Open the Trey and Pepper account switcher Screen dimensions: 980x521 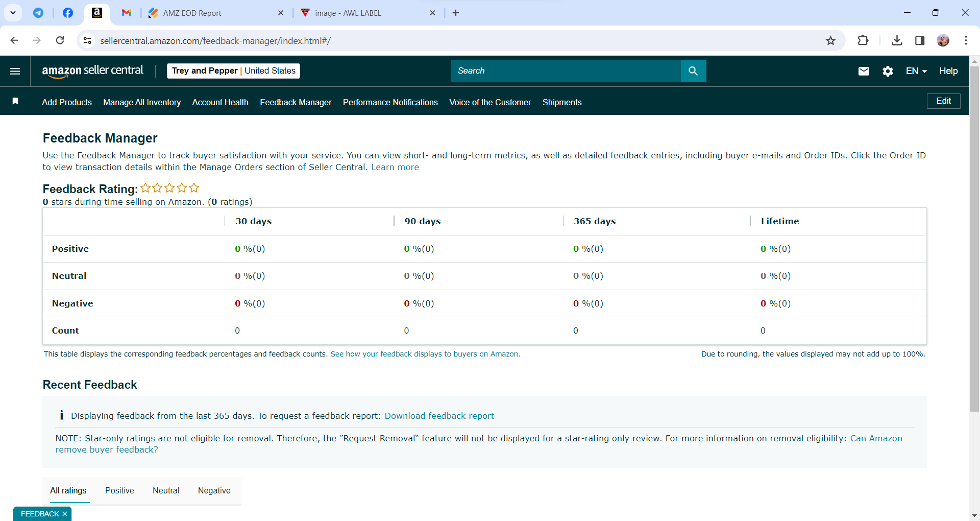pyautogui.click(x=233, y=71)
